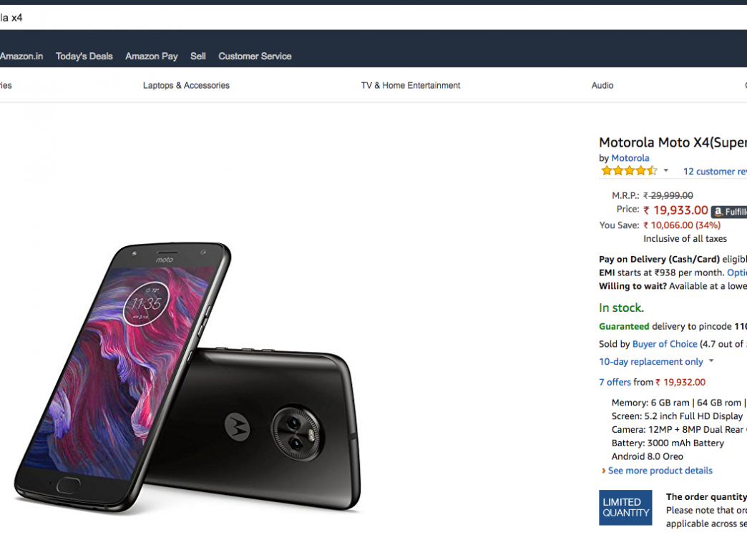Open the Sell menu item

[x=198, y=57]
